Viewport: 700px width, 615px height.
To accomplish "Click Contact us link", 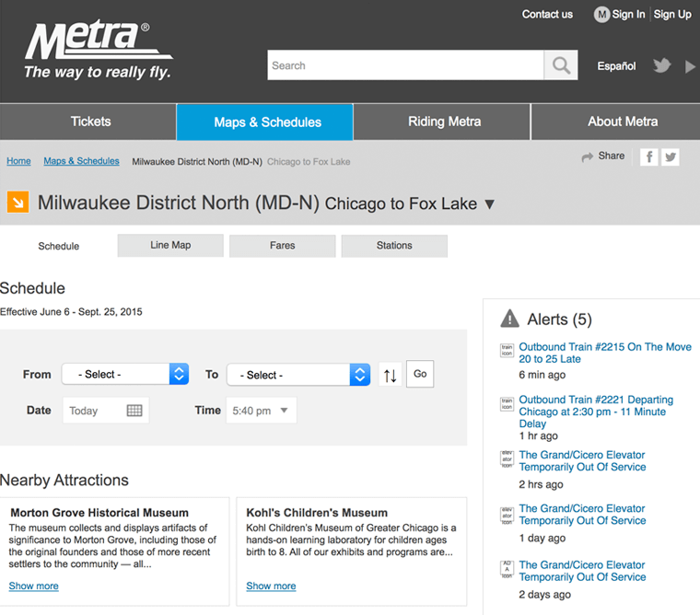I will coord(547,15).
